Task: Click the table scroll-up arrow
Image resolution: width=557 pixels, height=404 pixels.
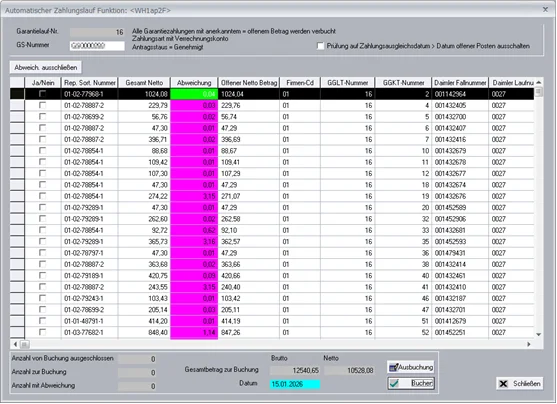Action: 539,83
